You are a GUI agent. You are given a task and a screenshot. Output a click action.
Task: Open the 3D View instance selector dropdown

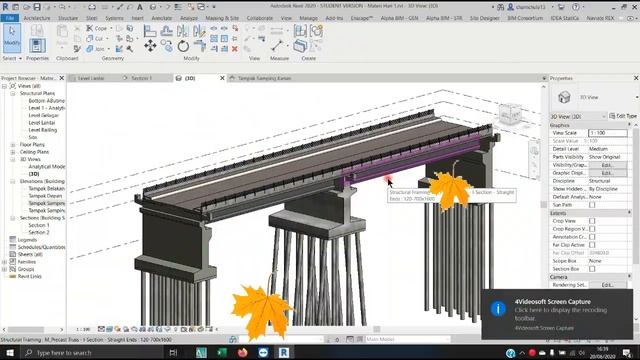(578, 116)
